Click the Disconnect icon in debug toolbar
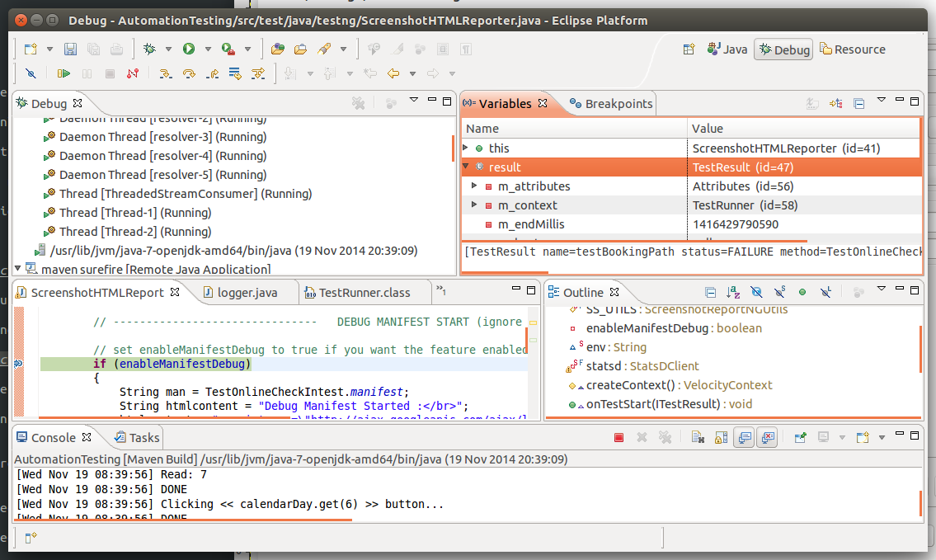The height and width of the screenshot is (560, 936). pyautogui.click(x=133, y=73)
